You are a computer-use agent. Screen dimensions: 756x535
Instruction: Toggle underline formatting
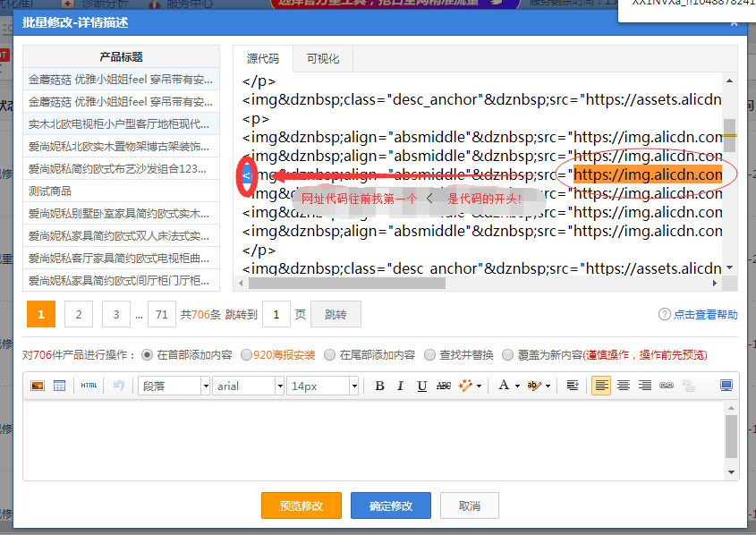pyautogui.click(x=422, y=386)
